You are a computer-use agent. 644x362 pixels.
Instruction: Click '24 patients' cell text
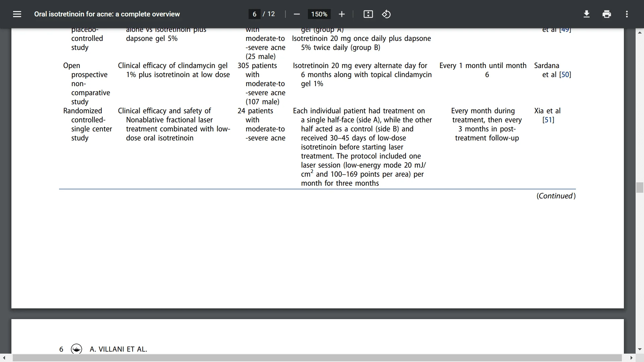click(x=255, y=111)
